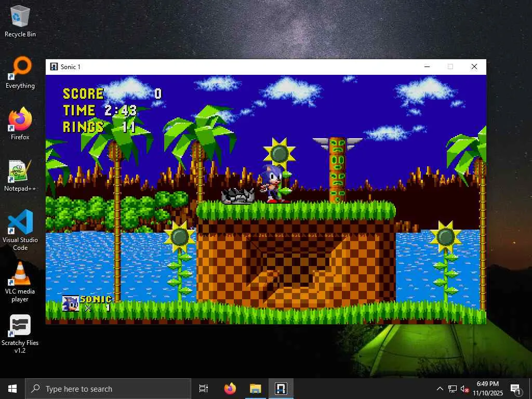The width and height of the screenshot is (532, 399).
Task: Click the Sonic 1 window title text
Action: (x=71, y=67)
